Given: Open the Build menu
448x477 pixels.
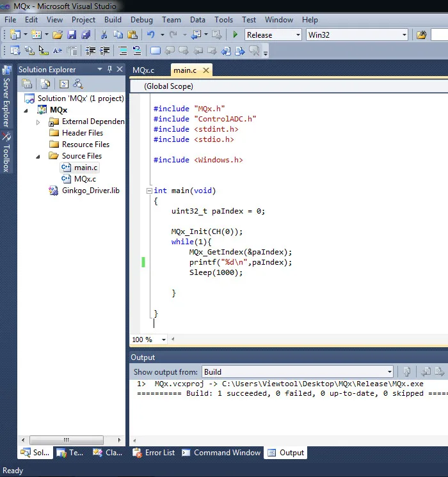Looking at the screenshot, I should (x=113, y=20).
